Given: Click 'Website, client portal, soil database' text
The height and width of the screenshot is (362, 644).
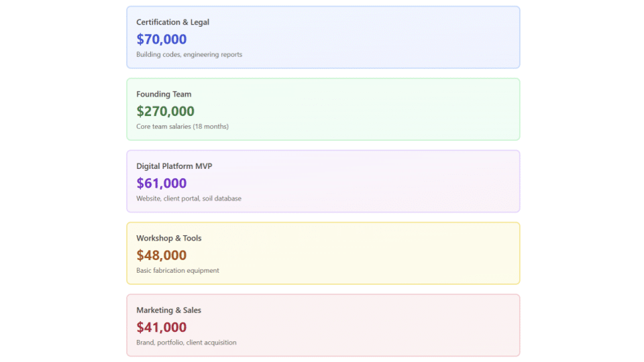Looking at the screenshot, I should coord(189,198).
